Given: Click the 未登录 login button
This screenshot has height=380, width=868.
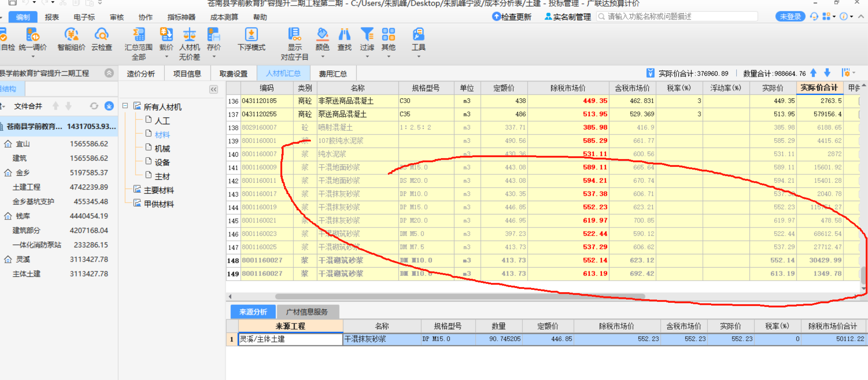Looking at the screenshot, I should (790, 17).
